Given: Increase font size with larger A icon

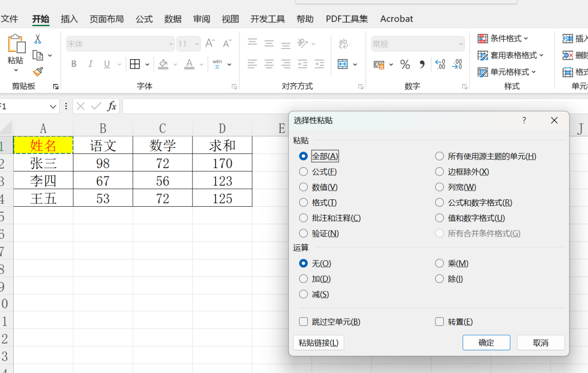Looking at the screenshot, I should click(210, 44).
